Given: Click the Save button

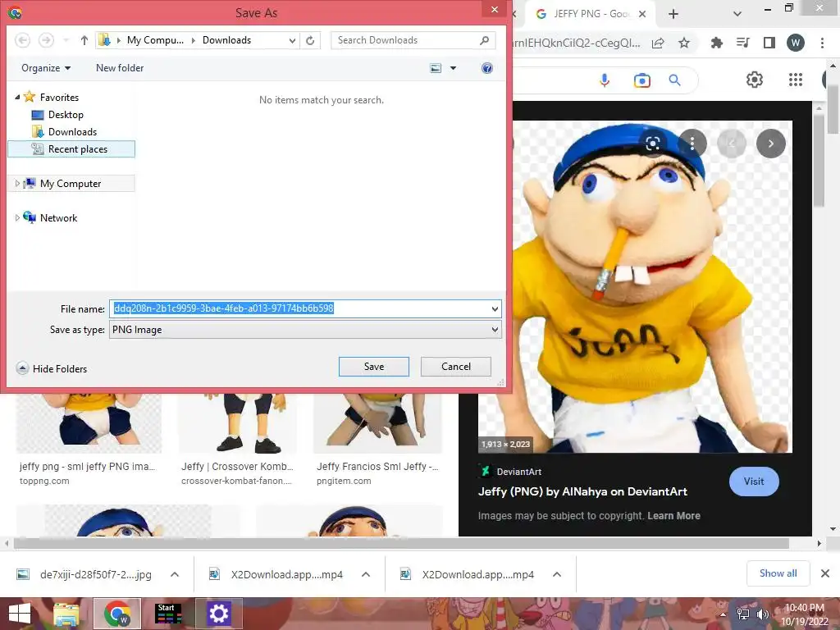Looking at the screenshot, I should [374, 367].
